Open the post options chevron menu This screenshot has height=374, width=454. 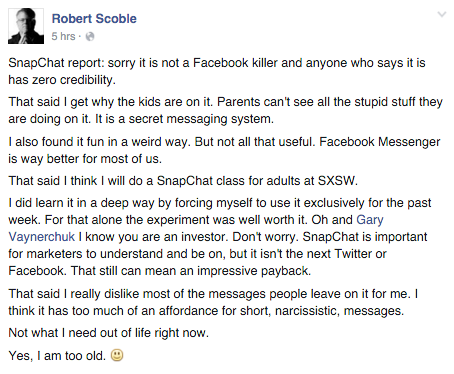(442, 14)
